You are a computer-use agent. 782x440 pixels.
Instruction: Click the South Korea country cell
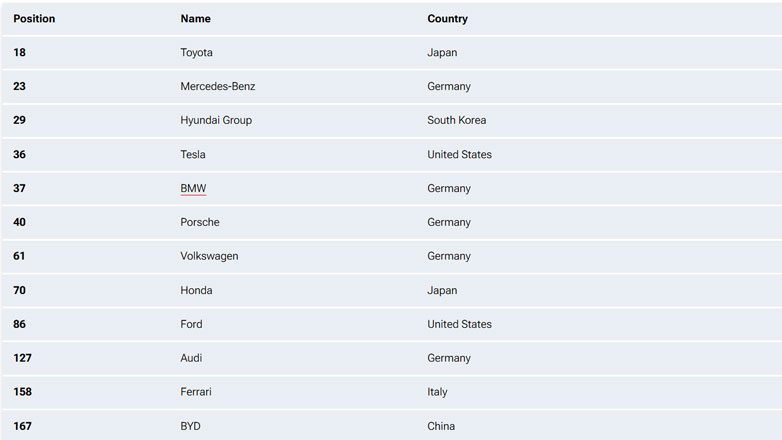point(456,121)
